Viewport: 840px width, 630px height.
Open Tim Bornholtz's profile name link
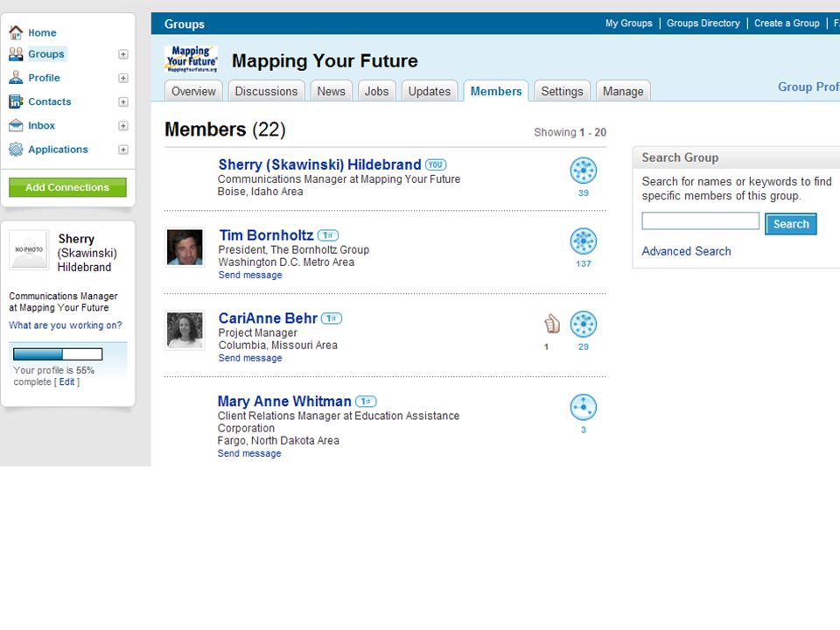pos(266,235)
